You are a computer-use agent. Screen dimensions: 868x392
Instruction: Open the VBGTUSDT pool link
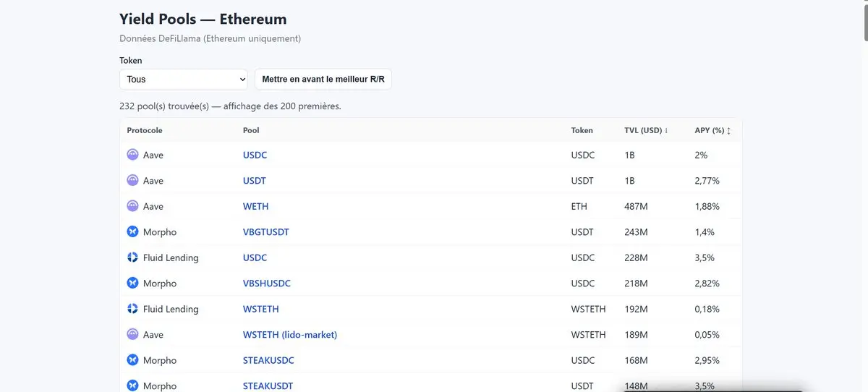pyautogui.click(x=265, y=232)
